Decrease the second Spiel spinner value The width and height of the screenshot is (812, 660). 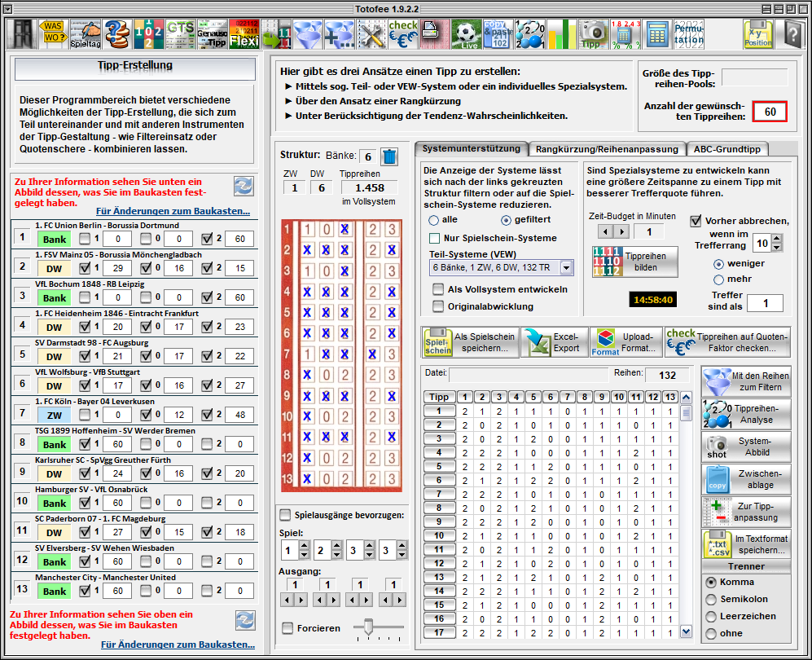[336, 554]
